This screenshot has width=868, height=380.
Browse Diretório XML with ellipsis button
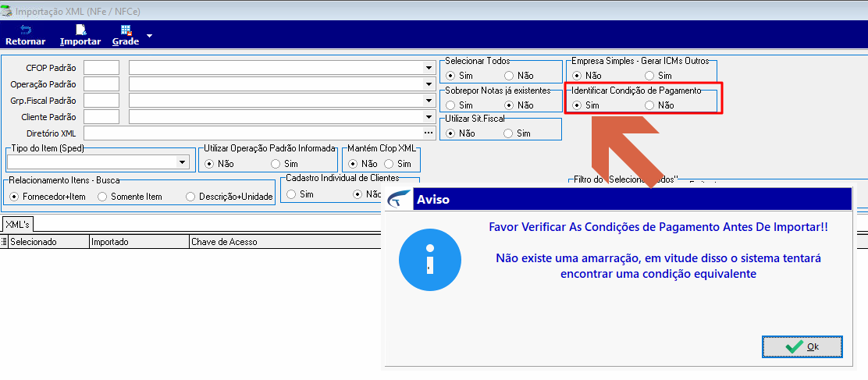pos(429,133)
